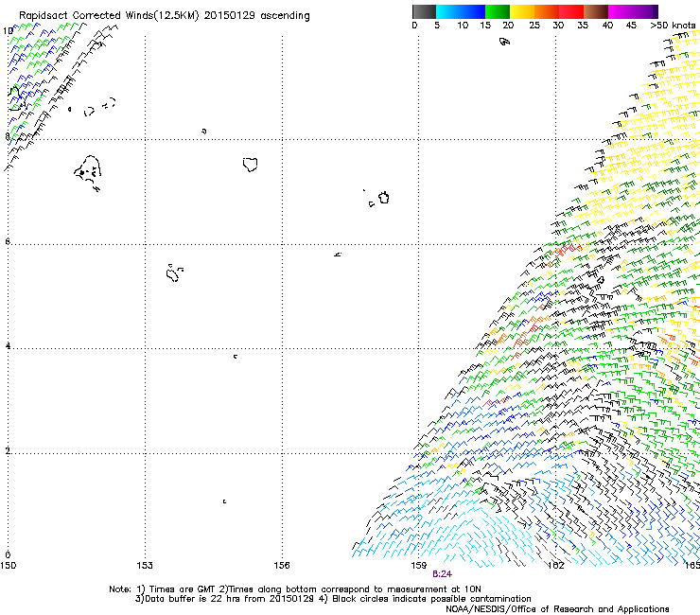This screenshot has height=615, width=700.
Task: Click the yellow 20–25 knot legend segment
Action: 522,11
